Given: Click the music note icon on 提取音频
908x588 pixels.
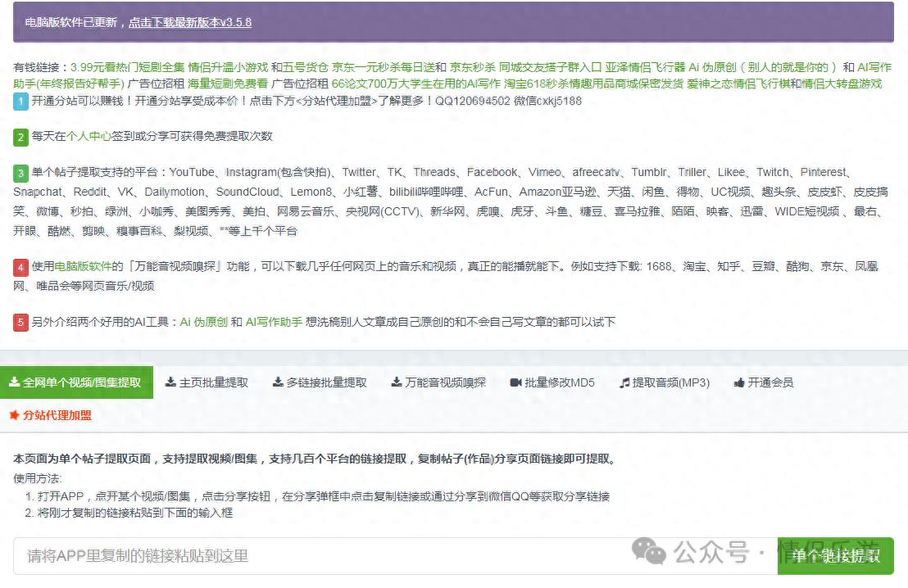Looking at the screenshot, I should (x=624, y=382).
